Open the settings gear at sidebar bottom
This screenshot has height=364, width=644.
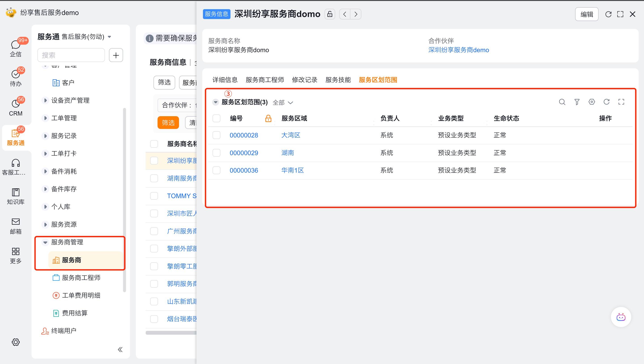15,342
